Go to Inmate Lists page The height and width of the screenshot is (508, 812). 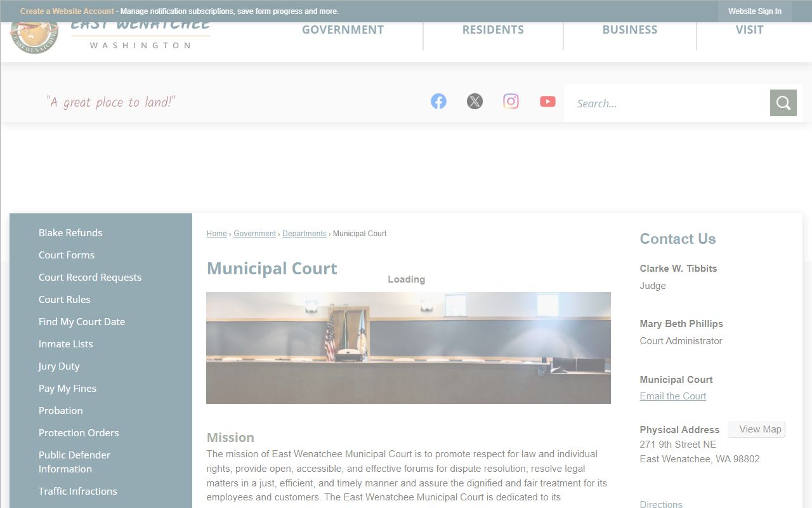click(66, 344)
